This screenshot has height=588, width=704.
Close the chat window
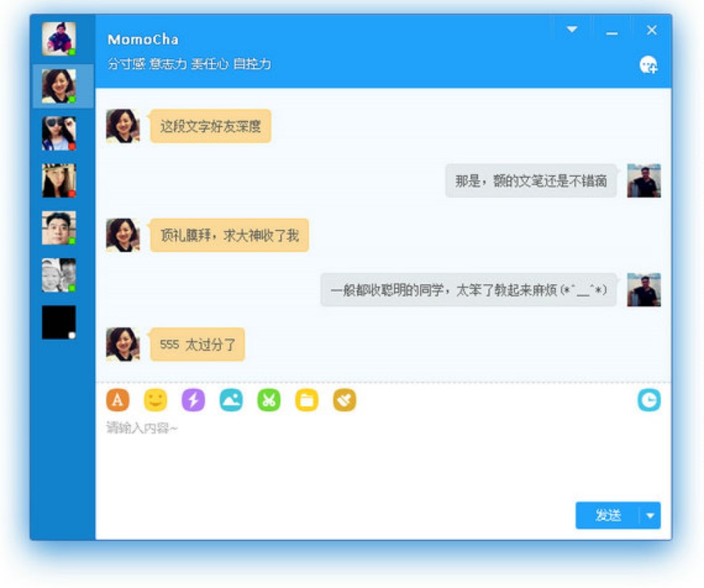(x=652, y=30)
